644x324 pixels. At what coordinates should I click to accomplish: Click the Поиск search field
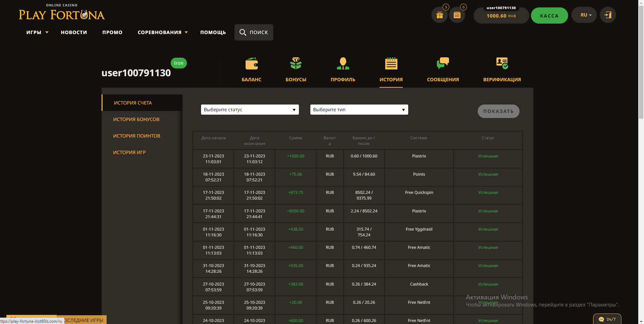pyautogui.click(x=254, y=32)
